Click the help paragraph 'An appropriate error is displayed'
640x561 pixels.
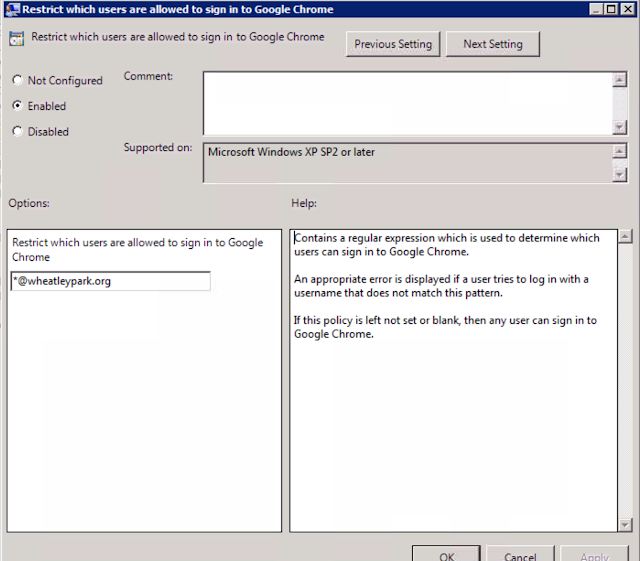(441, 286)
